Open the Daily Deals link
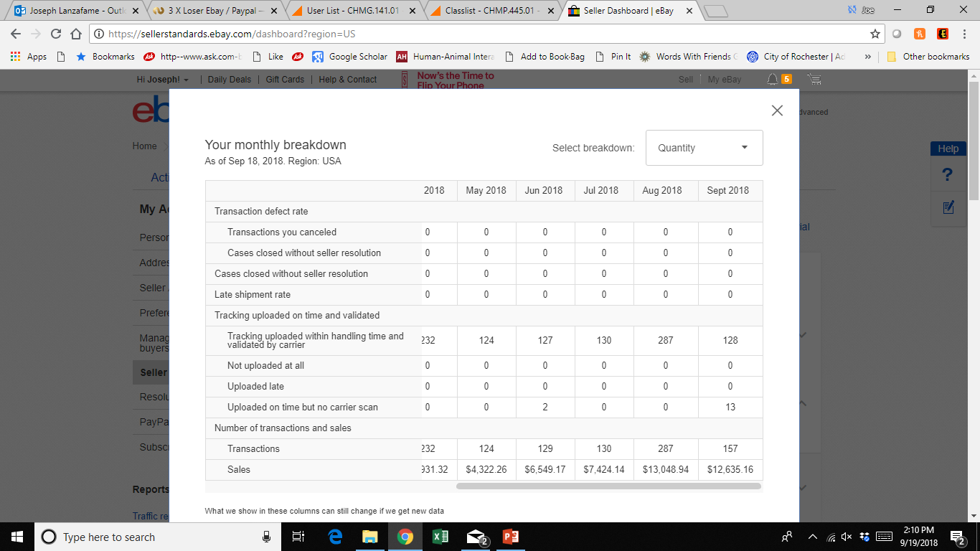980x551 pixels. pos(229,80)
